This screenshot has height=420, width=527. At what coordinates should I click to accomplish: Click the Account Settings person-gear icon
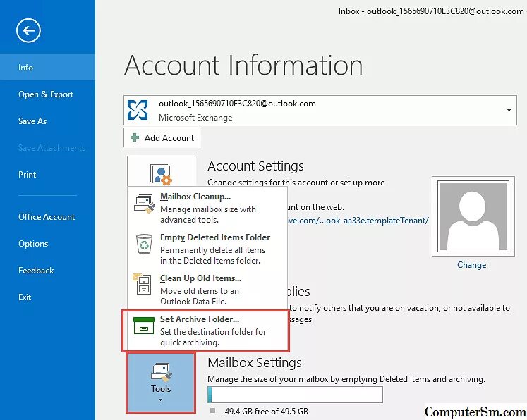[x=161, y=174]
